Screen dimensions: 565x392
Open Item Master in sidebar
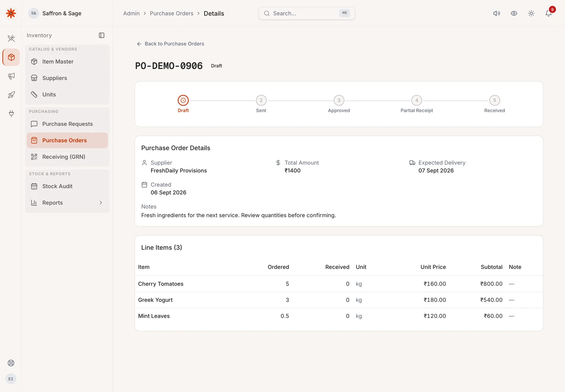(x=67, y=62)
